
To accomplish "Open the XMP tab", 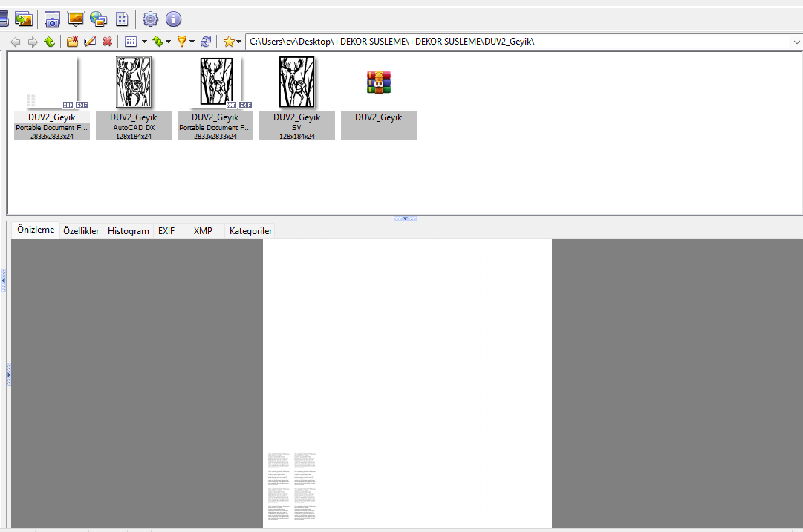I will click(203, 231).
